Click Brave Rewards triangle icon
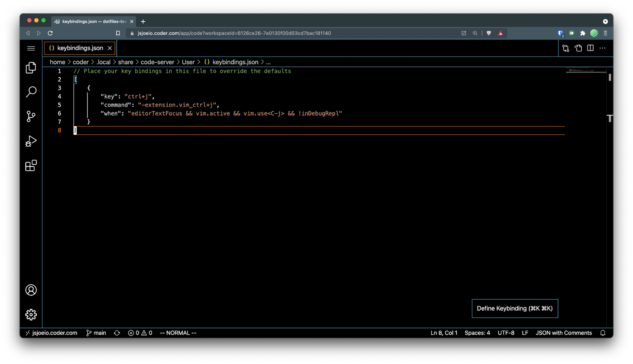This screenshot has width=633, height=364. coord(500,33)
